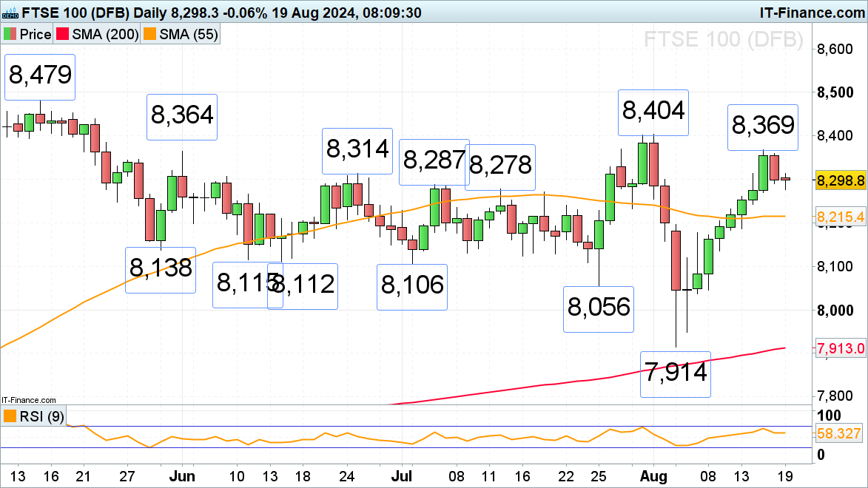The image size is (868, 488).
Task: Select the Price legend label
Action: [x=35, y=35]
